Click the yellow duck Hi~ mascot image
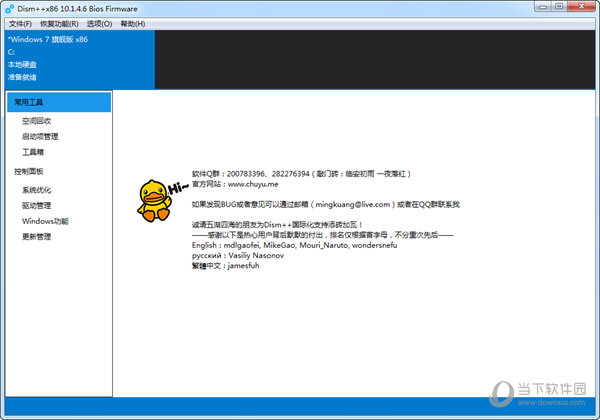Screen dimensions: 600x420 [x=162, y=200]
